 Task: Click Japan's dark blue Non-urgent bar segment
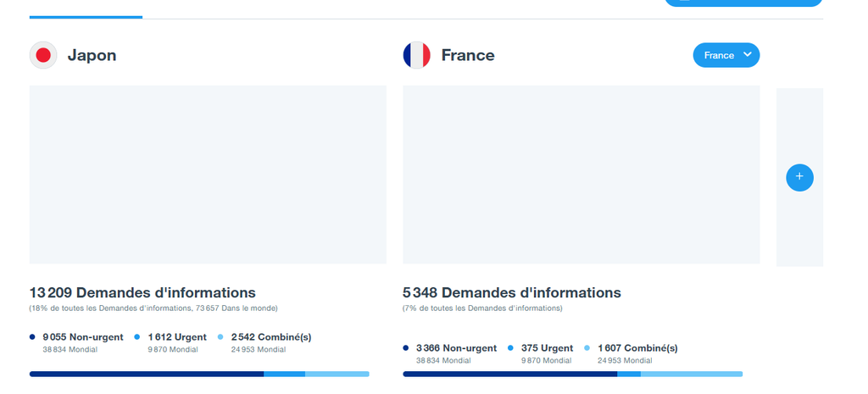tap(147, 374)
